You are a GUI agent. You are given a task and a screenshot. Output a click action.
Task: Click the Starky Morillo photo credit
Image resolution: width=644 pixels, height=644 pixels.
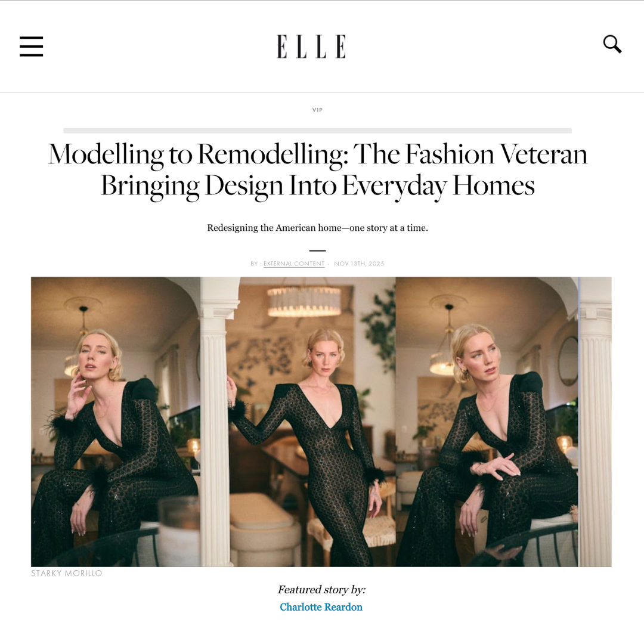67,574
